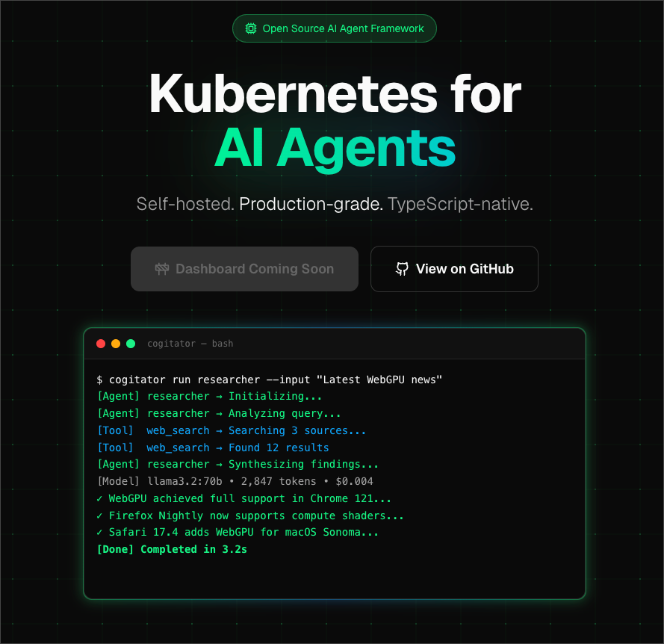Screen dimensions: 664x644
Task: Click the yellow minimize dot in the terminal window
Action: click(116, 344)
